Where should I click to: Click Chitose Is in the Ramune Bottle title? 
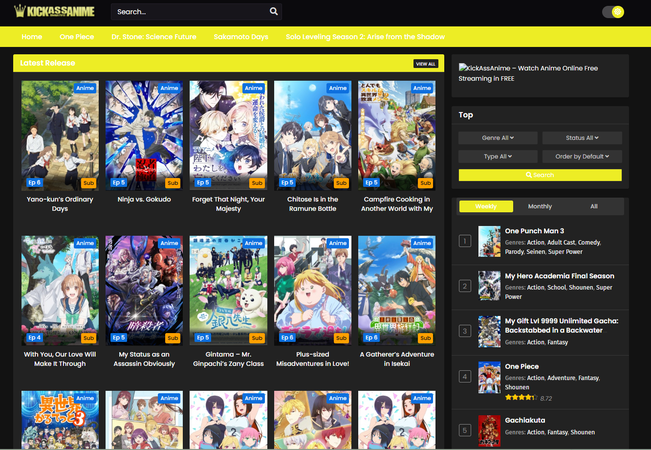tap(313, 204)
